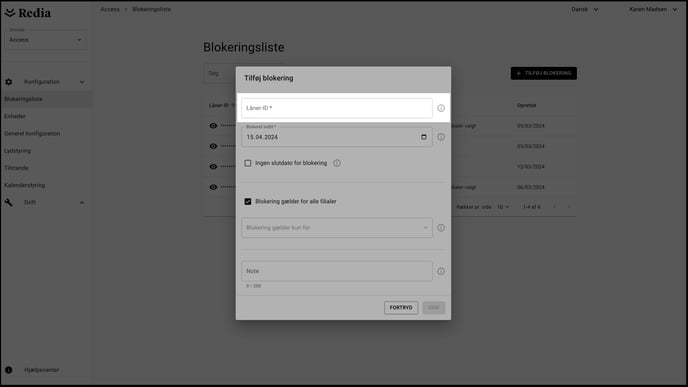Focus the Note text field
This screenshot has height=387, width=688.
pyautogui.click(x=337, y=271)
